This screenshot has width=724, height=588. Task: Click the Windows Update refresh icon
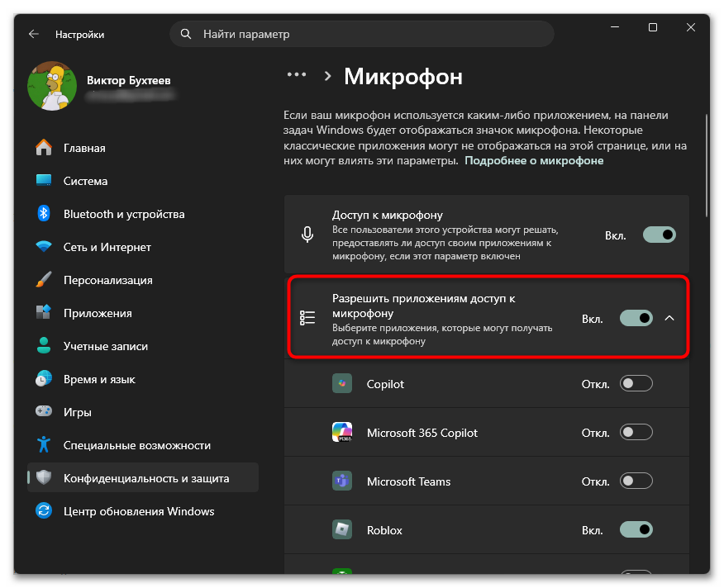(44, 510)
